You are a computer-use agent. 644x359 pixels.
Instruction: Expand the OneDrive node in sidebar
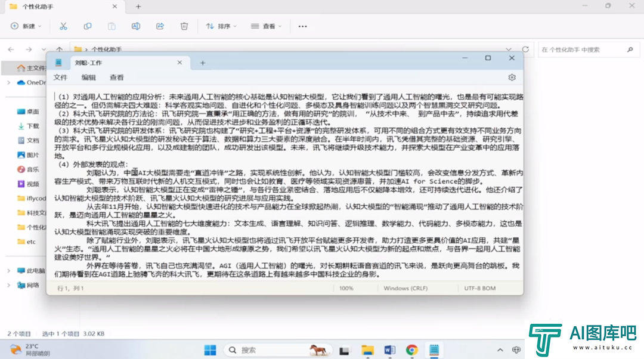[x=8, y=82]
